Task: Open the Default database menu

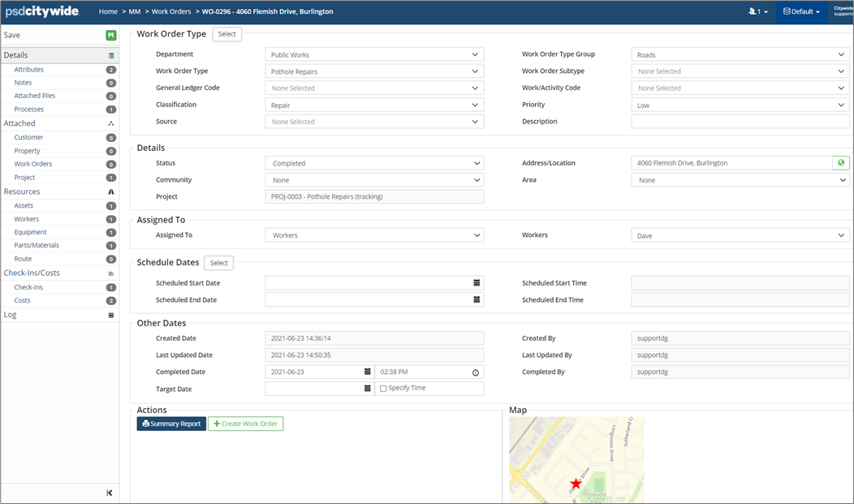Action: tap(800, 12)
